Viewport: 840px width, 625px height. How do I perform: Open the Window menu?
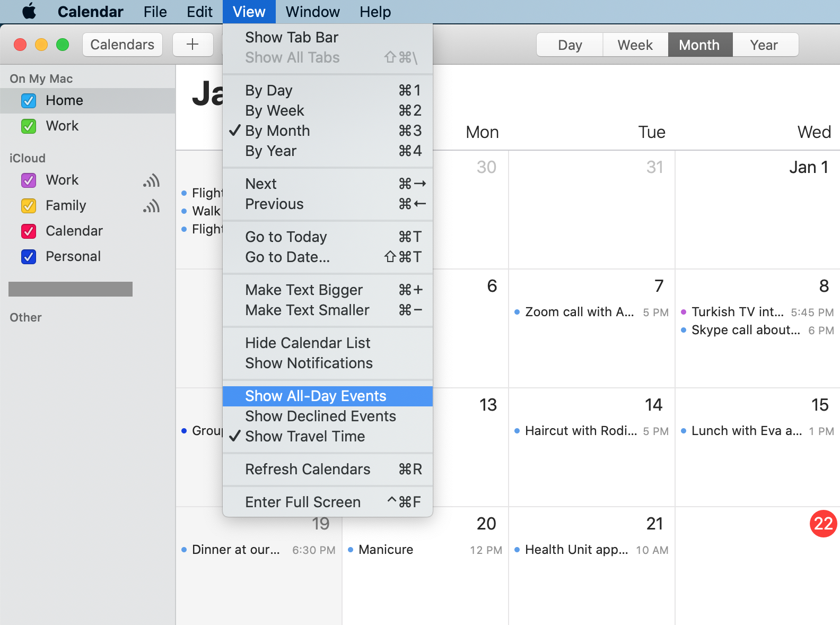coord(312,12)
